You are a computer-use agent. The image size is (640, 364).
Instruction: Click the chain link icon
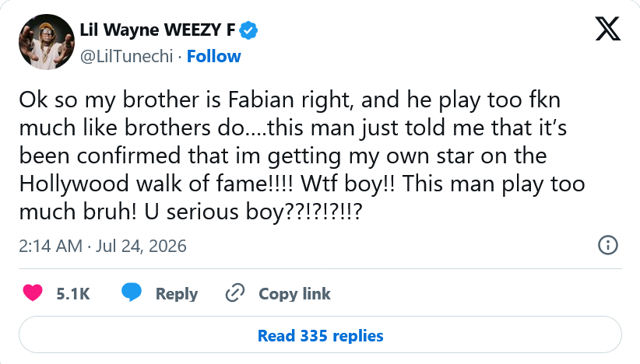click(x=235, y=293)
